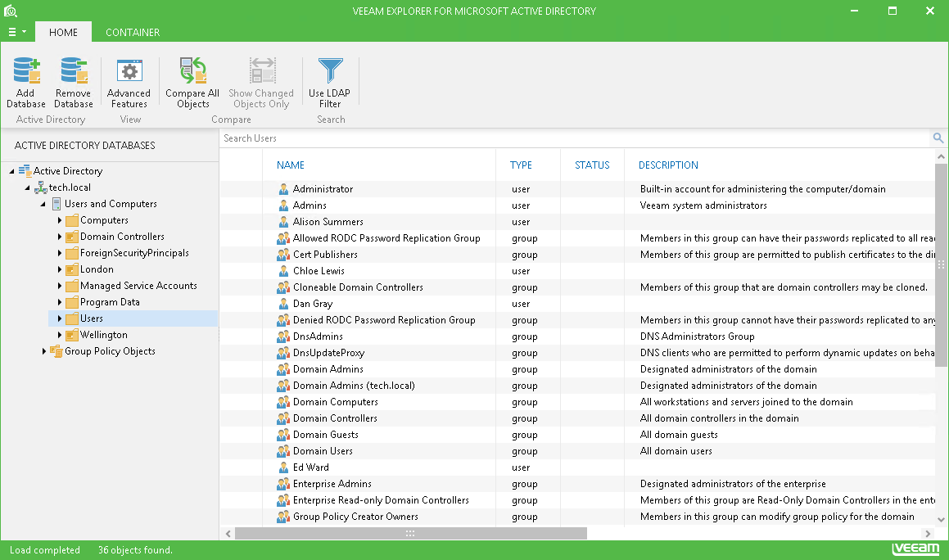
Task: Select the Allowed RODC Password Replication Group icon
Action: click(283, 238)
